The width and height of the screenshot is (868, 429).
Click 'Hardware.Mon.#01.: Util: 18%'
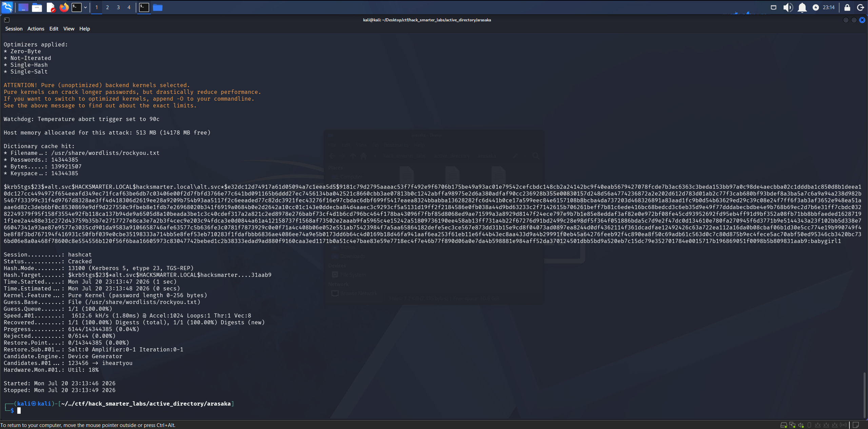[x=51, y=370]
